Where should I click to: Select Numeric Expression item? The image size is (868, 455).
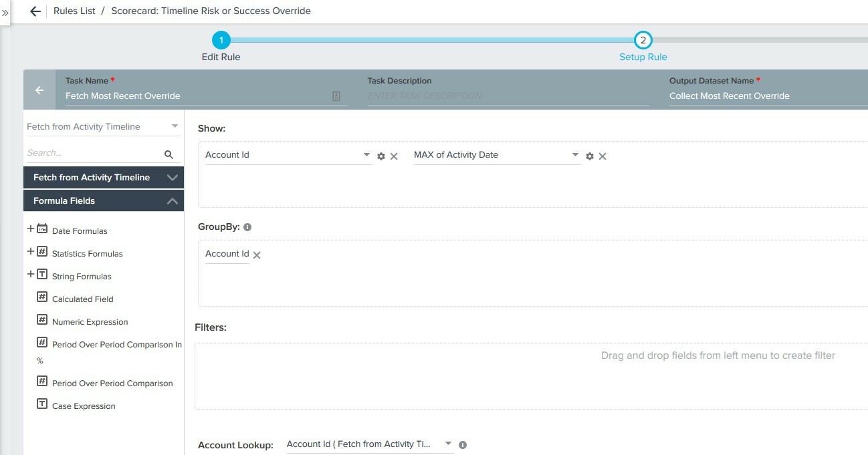pyautogui.click(x=90, y=322)
